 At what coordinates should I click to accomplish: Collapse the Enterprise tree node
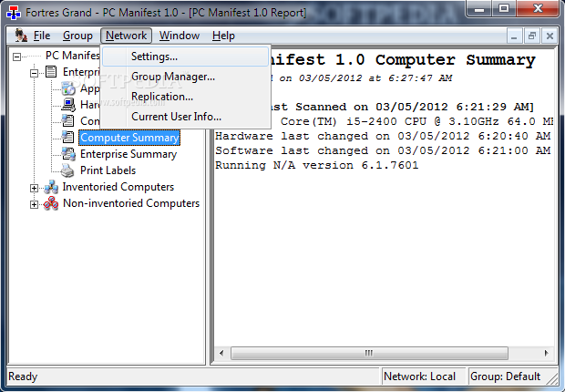coord(34,73)
